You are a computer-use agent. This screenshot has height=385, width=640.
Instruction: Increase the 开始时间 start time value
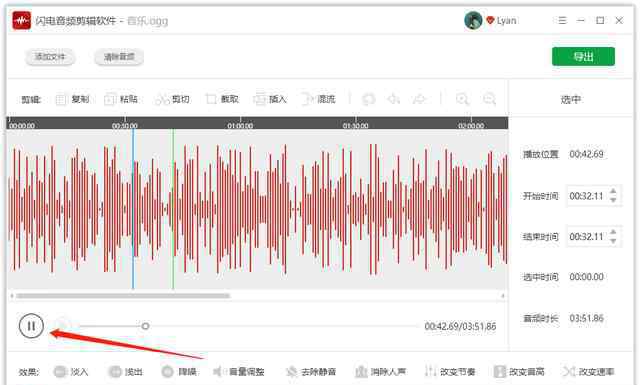click(613, 191)
